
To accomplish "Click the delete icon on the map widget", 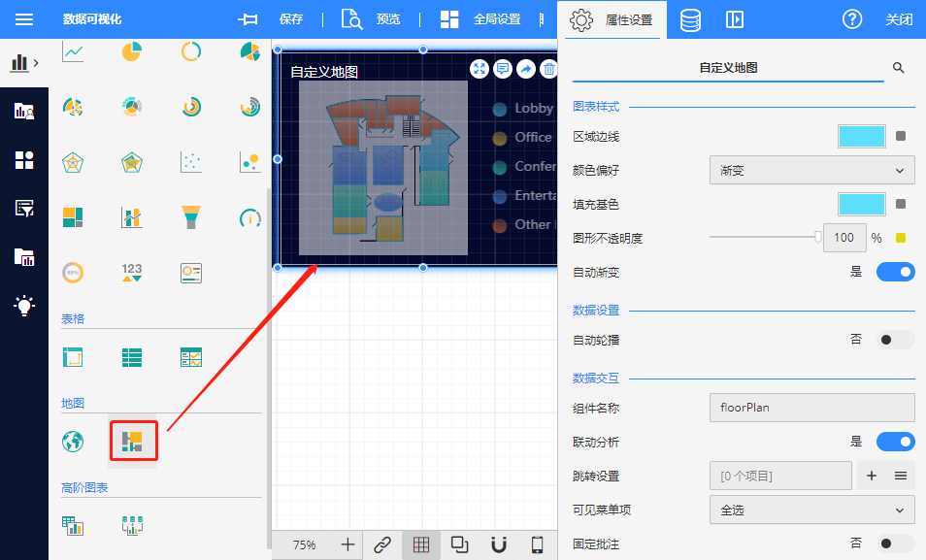I will [x=548, y=69].
